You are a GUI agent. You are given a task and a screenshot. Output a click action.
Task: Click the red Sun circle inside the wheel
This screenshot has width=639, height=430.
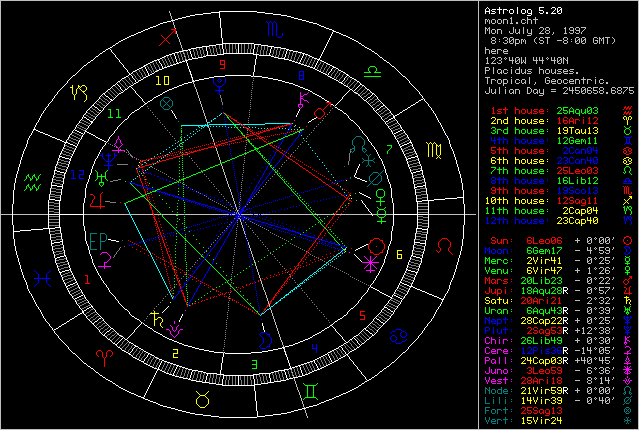[x=376, y=247]
